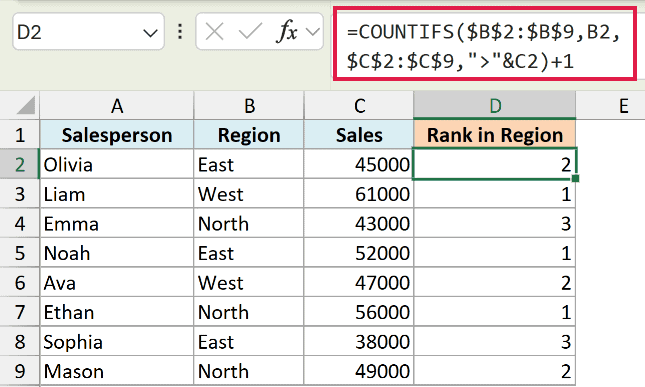The width and height of the screenshot is (645, 387).
Task: Select the cell containing Liam
Action: (117, 194)
